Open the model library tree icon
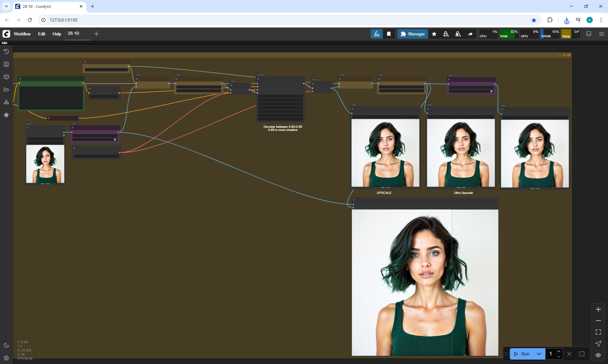This screenshot has width=608, height=364. [x=6, y=102]
